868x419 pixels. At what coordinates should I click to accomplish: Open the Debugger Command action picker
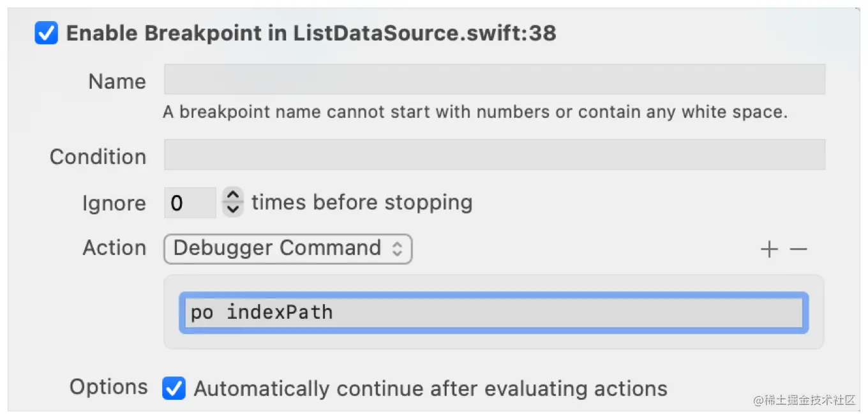(x=287, y=249)
